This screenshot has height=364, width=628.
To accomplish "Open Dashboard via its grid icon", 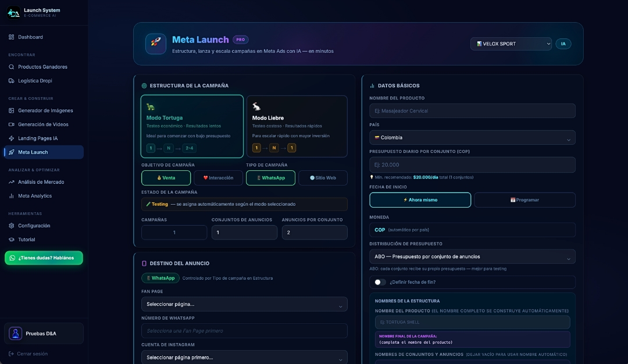I will pyautogui.click(x=11, y=37).
